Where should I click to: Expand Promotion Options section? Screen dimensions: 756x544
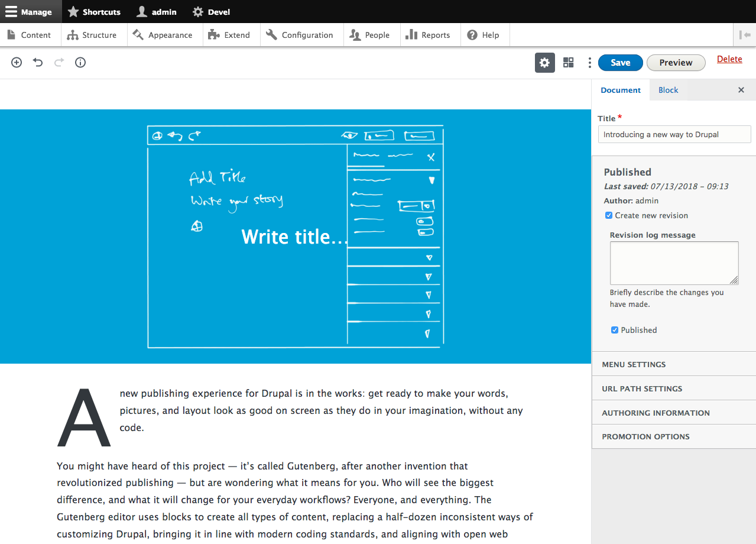[x=645, y=436]
